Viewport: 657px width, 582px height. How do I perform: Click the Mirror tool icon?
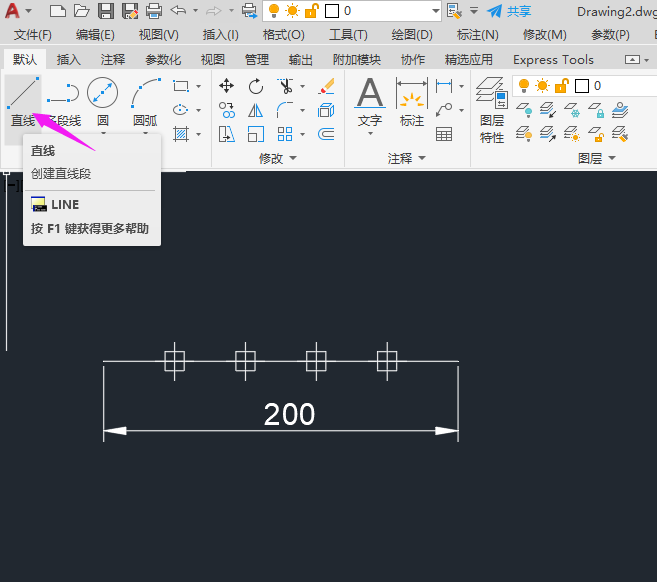(256, 110)
